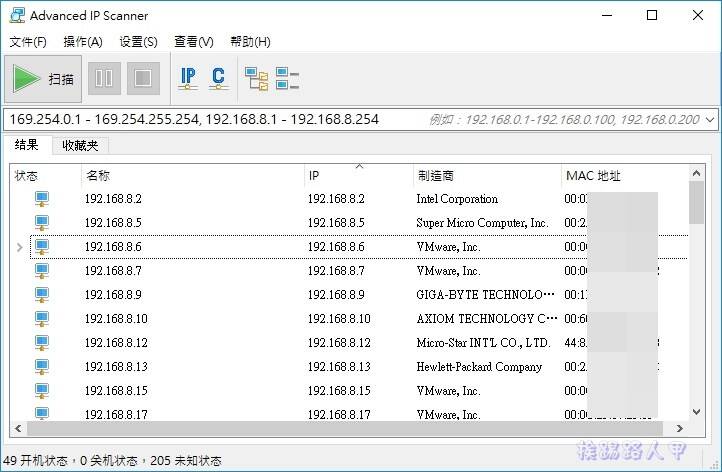Open the 帮助(H) menu
Viewport: 722px width, 472px height.
coord(250,42)
